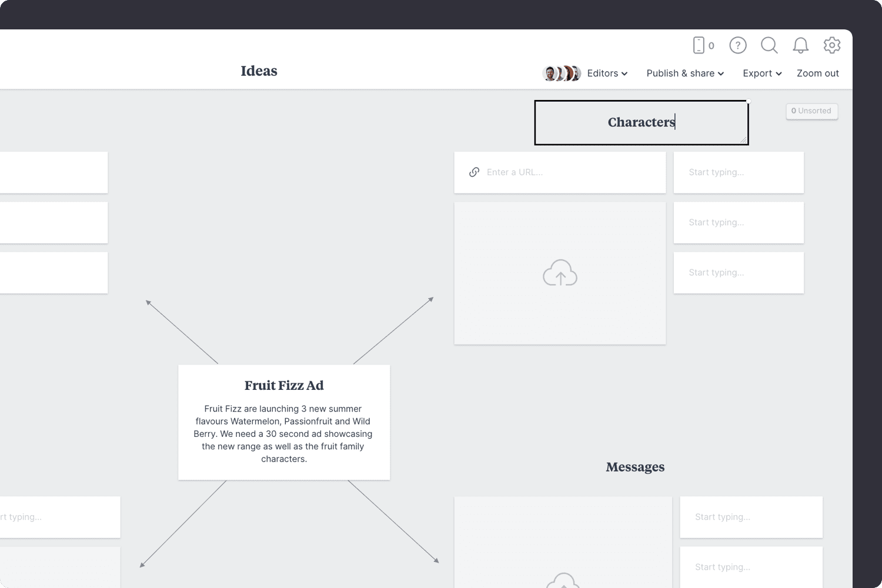Click the link icon beside Enter a URL
Image resolution: width=882 pixels, height=588 pixels.
[474, 172]
